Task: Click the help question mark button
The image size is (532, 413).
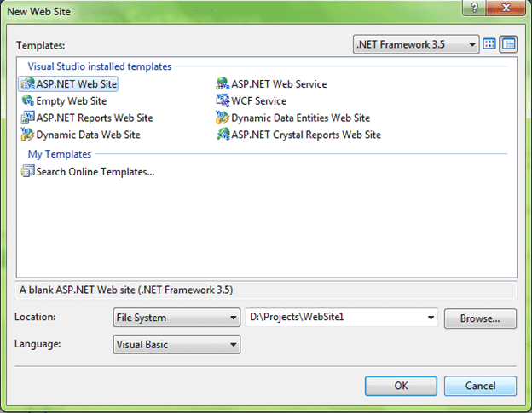Action: tap(474, 8)
